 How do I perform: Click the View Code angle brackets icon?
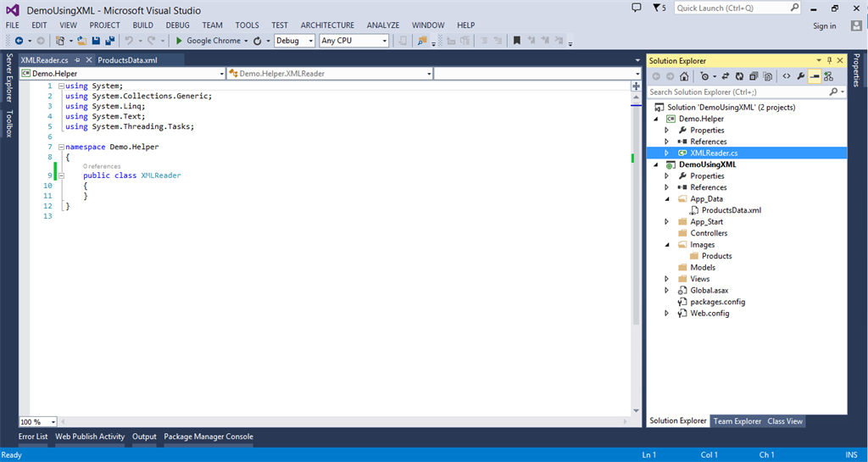point(786,76)
